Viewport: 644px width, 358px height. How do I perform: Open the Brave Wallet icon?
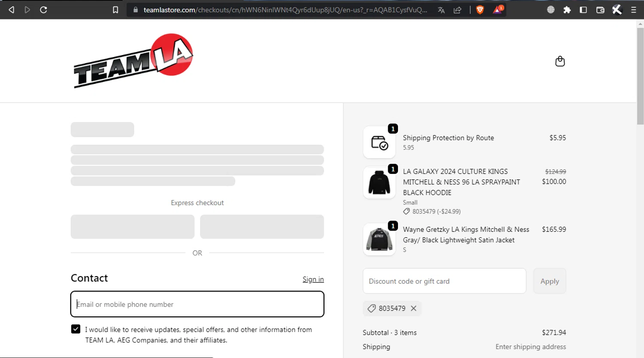600,9
